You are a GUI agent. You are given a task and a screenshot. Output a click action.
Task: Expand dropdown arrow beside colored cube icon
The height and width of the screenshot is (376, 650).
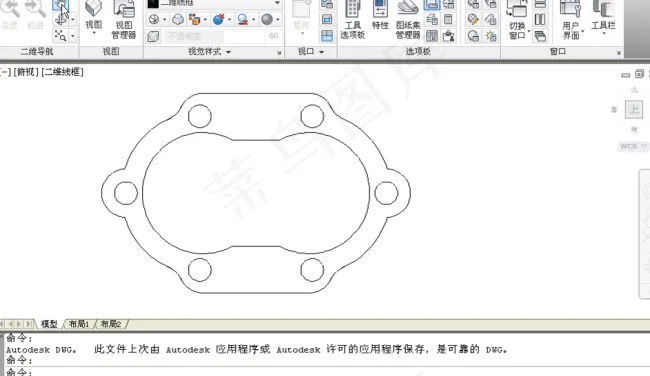tap(205, 19)
